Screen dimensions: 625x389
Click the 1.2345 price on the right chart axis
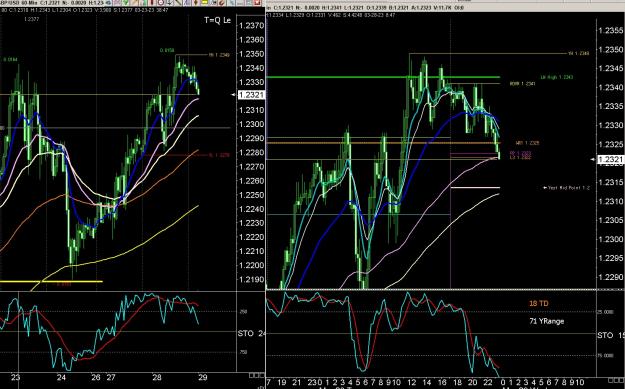click(611, 68)
